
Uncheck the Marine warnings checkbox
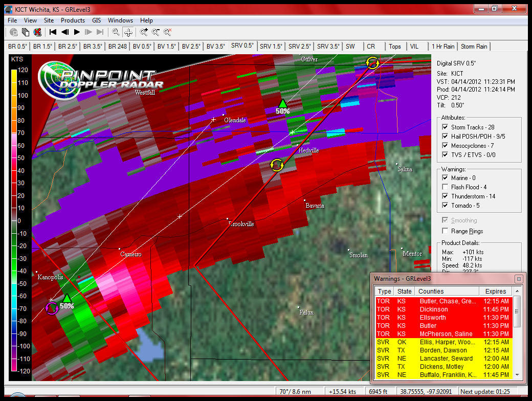[x=445, y=178]
